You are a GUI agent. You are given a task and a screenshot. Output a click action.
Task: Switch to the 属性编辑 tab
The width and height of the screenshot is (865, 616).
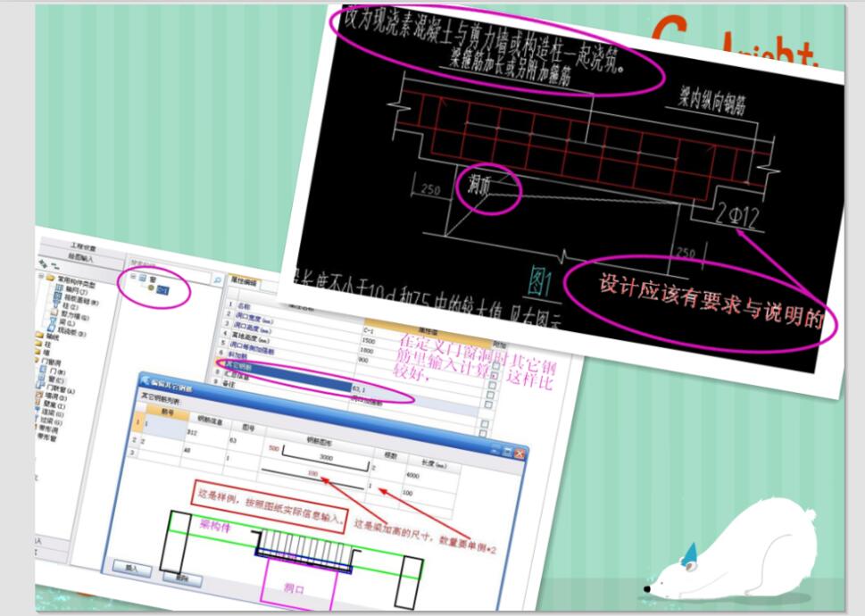pos(244,282)
